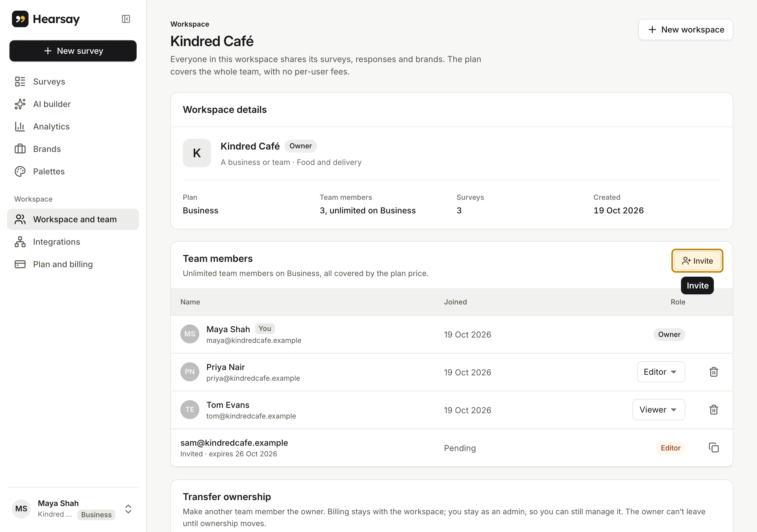This screenshot has width=757, height=532.
Task: Open Integrations in the sidebar
Action: [73, 241]
